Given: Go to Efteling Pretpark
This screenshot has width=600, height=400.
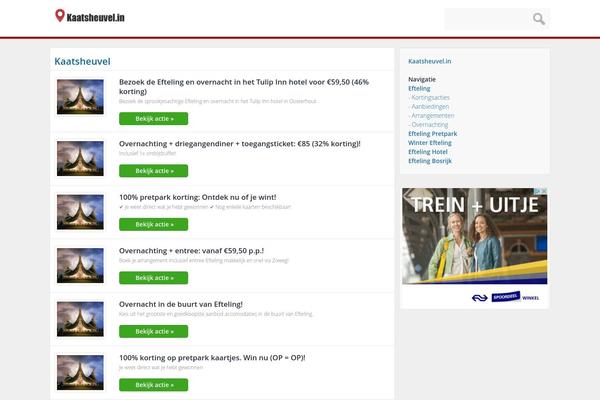Looking at the screenshot, I should (x=432, y=134).
